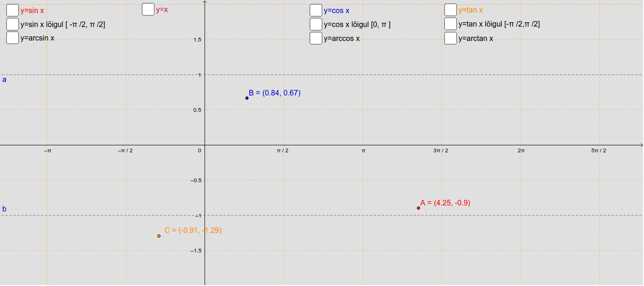Click the label A = (4.25, -0.9)
Image resolution: width=644 pixels, height=286 pixels.
[445, 203]
